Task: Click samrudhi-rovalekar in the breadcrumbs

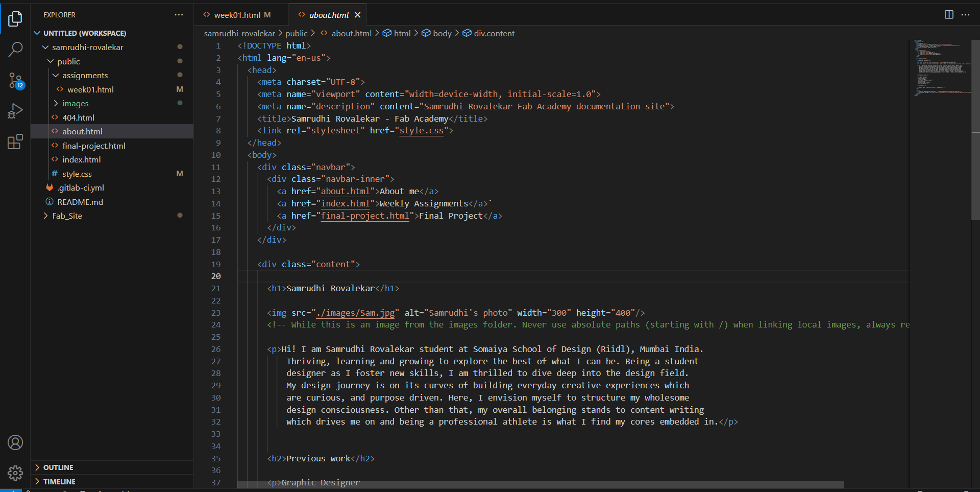Action: [239, 33]
